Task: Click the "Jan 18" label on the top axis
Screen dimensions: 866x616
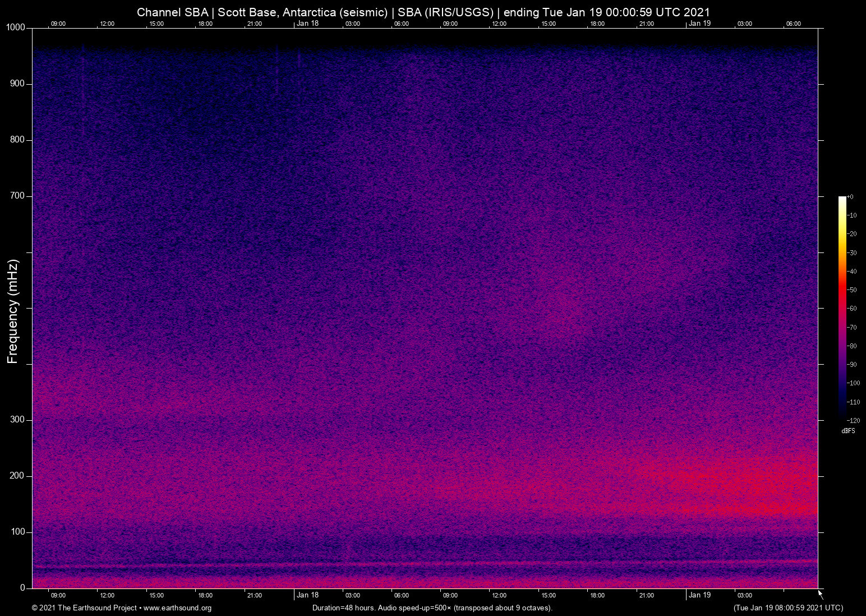Action: [307, 24]
